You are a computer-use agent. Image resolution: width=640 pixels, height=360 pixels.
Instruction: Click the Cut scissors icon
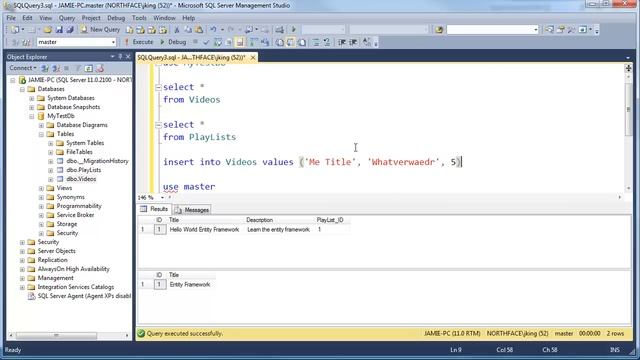point(177,29)
